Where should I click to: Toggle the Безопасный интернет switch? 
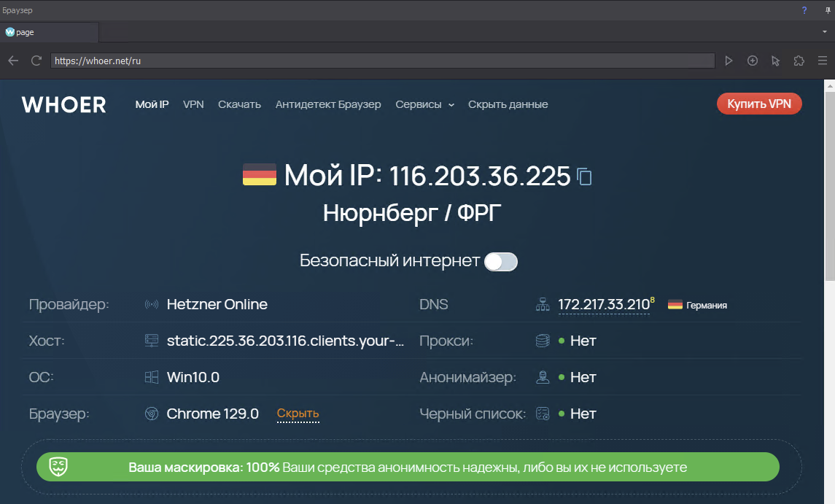click(x=500, y=262)
